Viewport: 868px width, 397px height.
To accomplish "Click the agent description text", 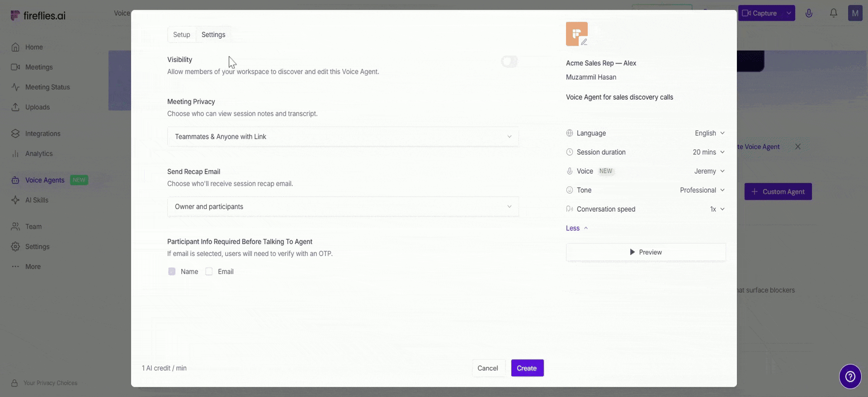I will (x=619, y=97).
